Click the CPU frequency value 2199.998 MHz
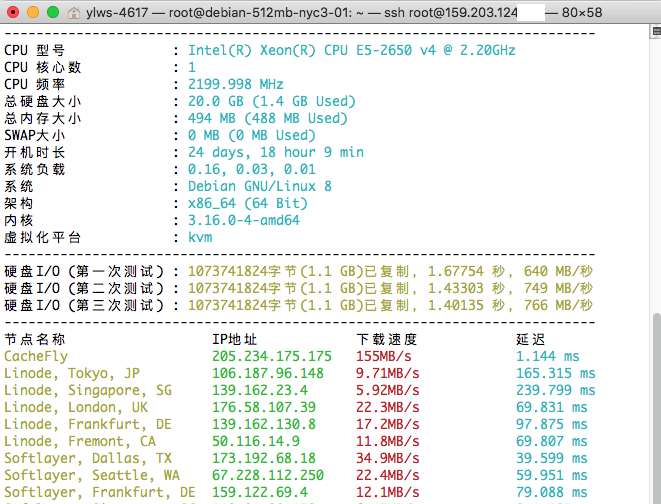The image size is (661, 504). click(236, 84)
